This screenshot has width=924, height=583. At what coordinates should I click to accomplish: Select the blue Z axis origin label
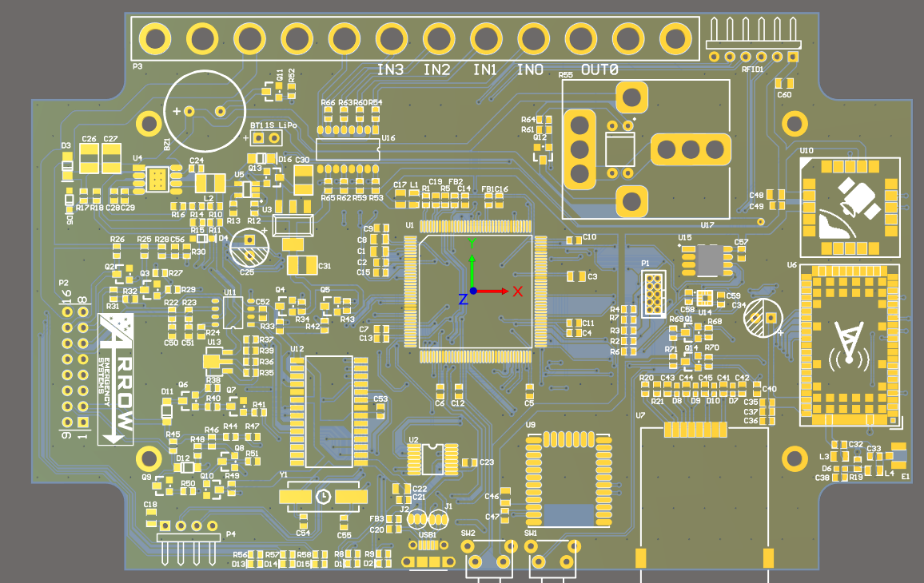pyautogui.click(x=462, y=300)
